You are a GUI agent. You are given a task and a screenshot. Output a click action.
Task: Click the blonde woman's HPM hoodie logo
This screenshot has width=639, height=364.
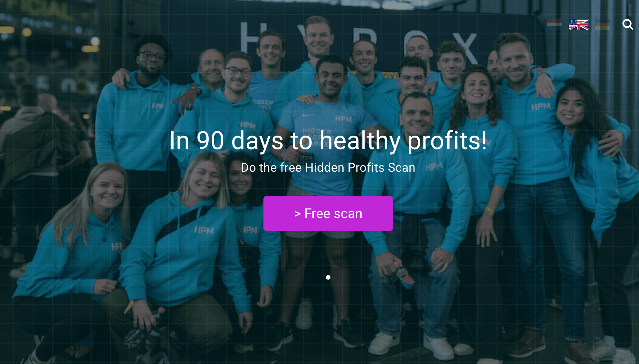(x=204, y=230)
